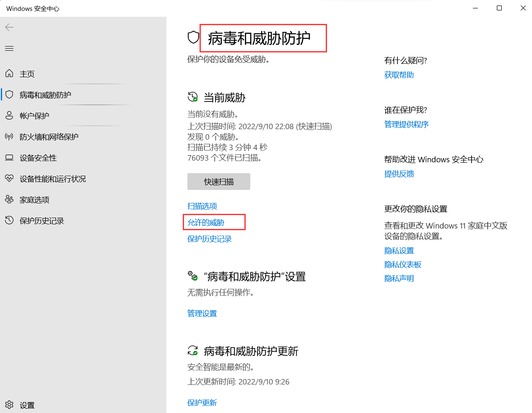Click the family icon beside 家庭选项

9,200
